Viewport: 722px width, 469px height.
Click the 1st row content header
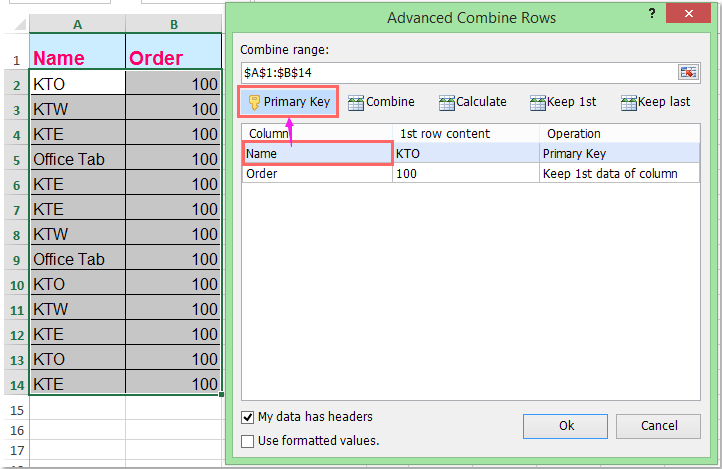point(466,133)
